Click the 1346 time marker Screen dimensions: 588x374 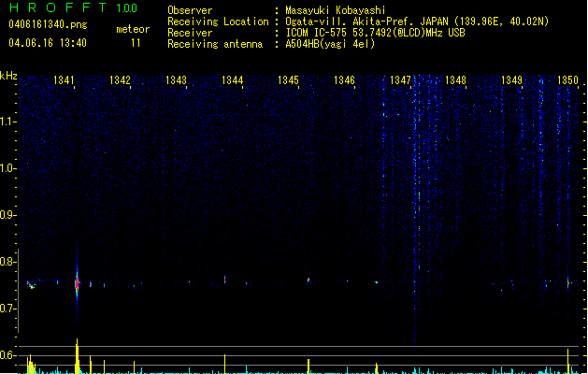[x=344, y=80]
